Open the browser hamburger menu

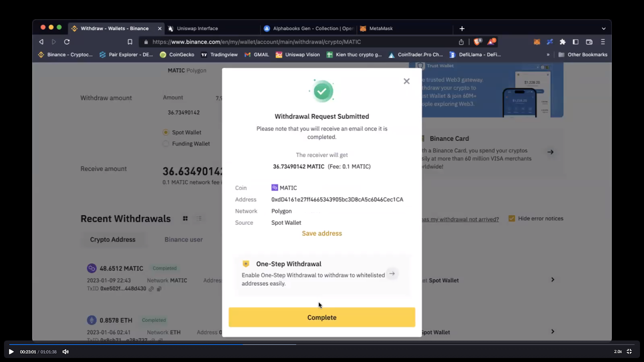pyautogui.click(x=603, y=42)
